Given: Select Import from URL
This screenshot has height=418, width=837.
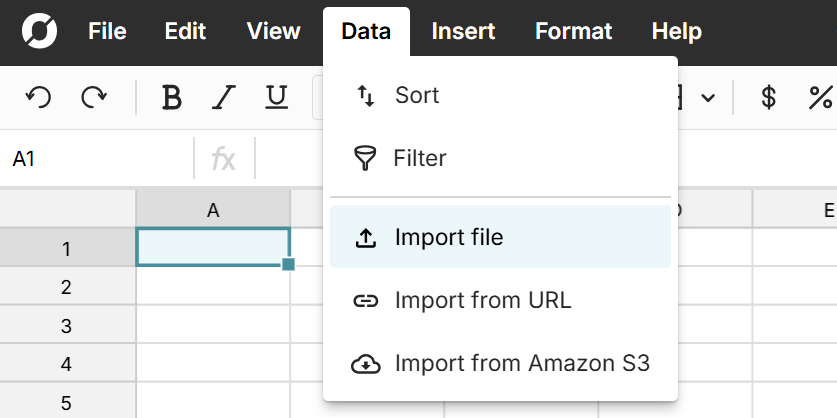Looking at the screenshot, I should 483,300.
